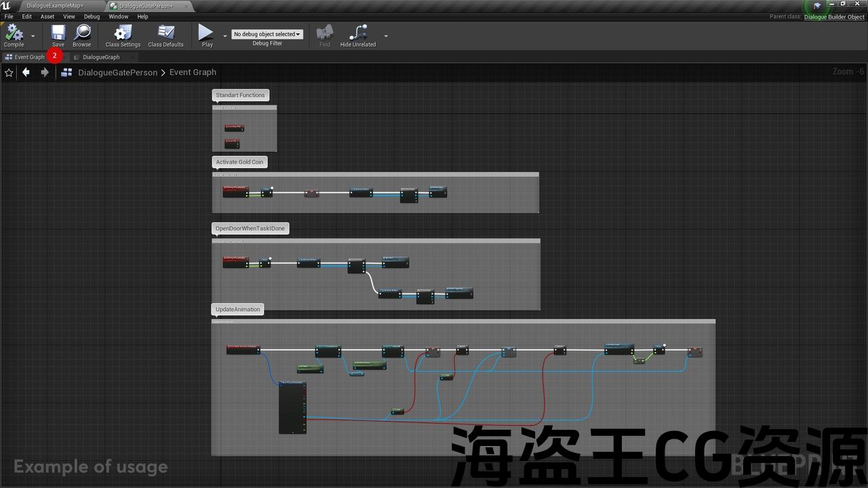Viewport: 868px width, 488px height.
Task: Switch to the DialogueGraph tab
Action: pyautogui.click(x=101, y=57)
